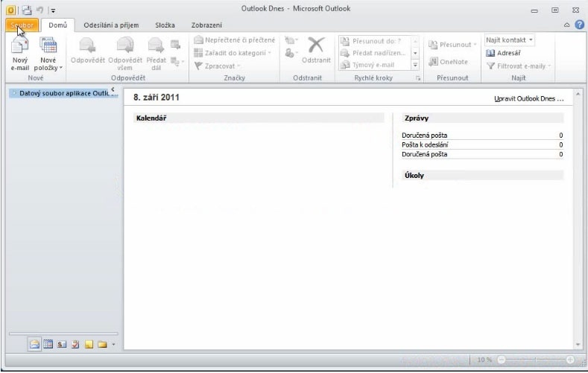Collapse the navigation pane with the arrow
This screenshot has height=373, width=588.
point(113,89)
